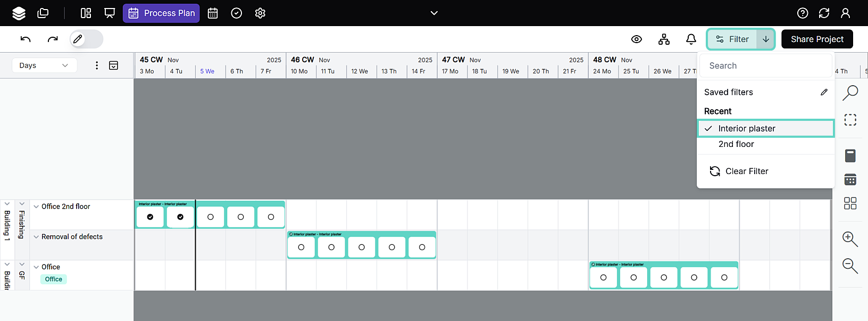Screen dimensions: 868x321
Task: Select the 2nd floor recent filter
Action: 736,144
